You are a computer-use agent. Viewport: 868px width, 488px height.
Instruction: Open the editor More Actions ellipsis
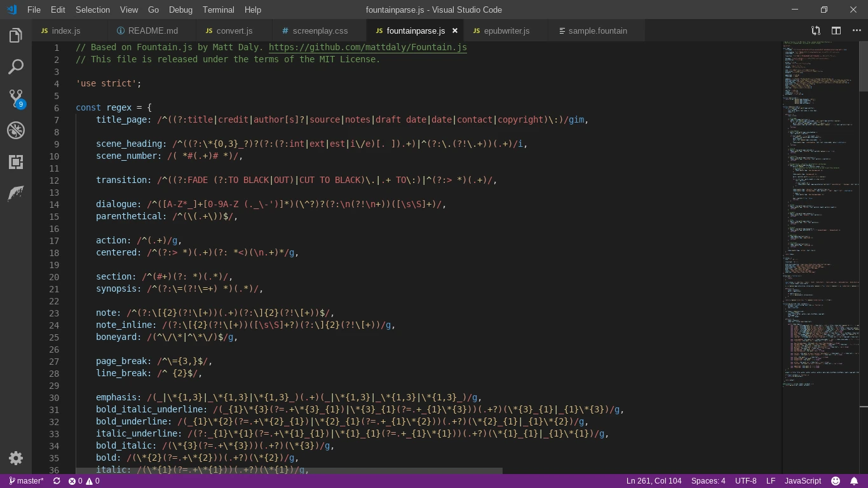[x=856, y=30]
